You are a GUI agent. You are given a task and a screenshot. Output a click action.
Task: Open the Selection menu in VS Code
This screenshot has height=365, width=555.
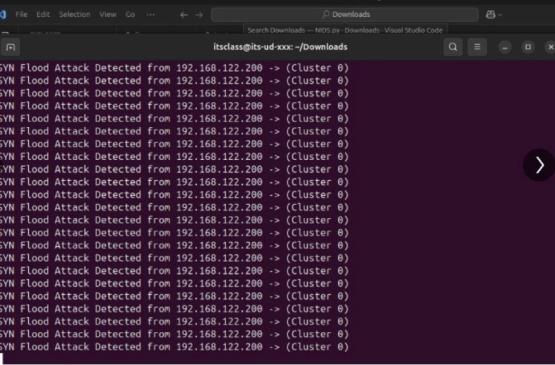[75, 15]
